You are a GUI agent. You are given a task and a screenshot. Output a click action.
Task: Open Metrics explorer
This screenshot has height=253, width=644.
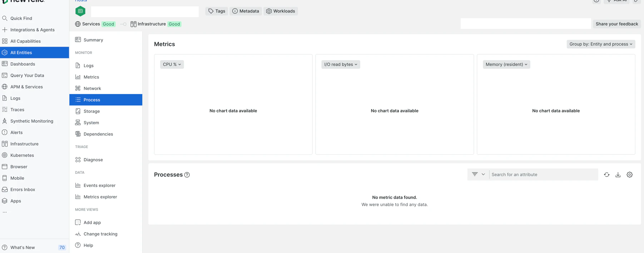[106, 197]
